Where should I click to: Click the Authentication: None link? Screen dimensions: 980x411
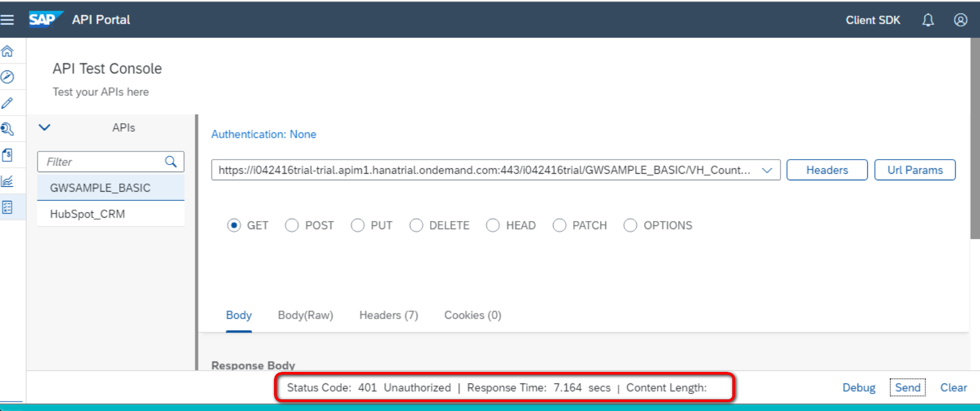click(x=264, y=134)
